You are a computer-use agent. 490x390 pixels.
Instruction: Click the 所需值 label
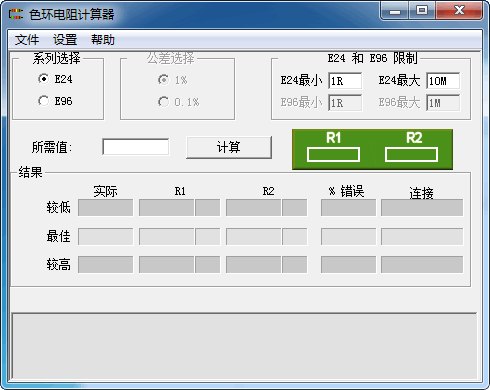click(52, 147)
